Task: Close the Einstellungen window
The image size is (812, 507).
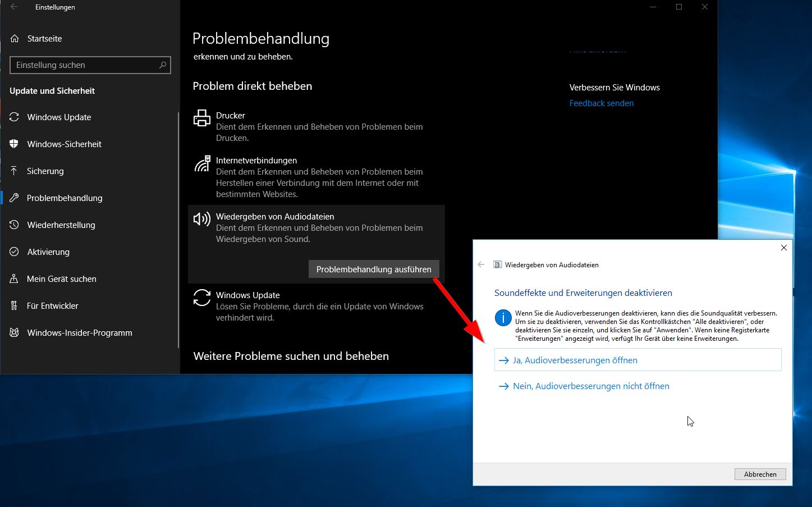Action: coord(705,7)
